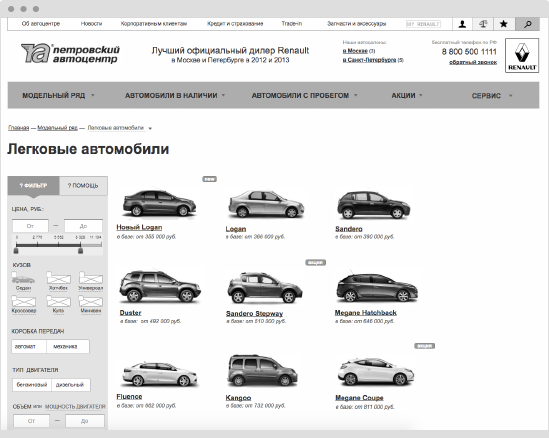The height and width of the screenshot is (438, 549).
Task: Click the Fluence car thumbnail
Action: [160, 374]
